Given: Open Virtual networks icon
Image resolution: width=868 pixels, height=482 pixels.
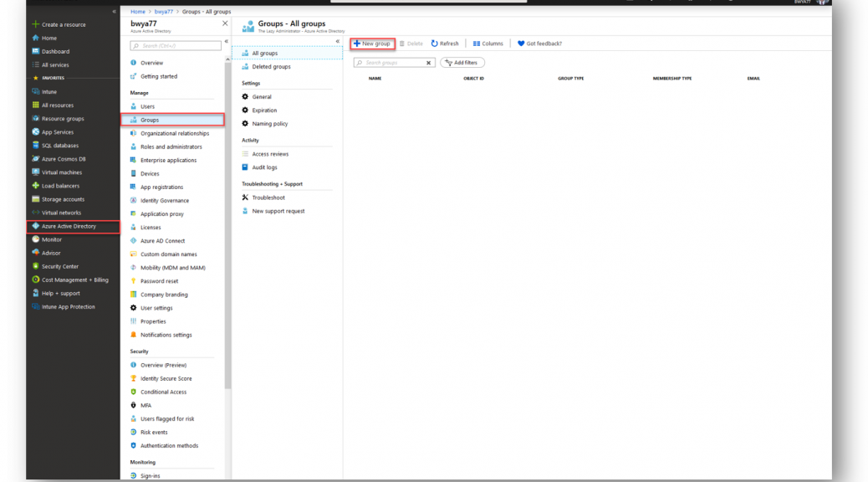Looking at the screenshot, I should point(35,213).
